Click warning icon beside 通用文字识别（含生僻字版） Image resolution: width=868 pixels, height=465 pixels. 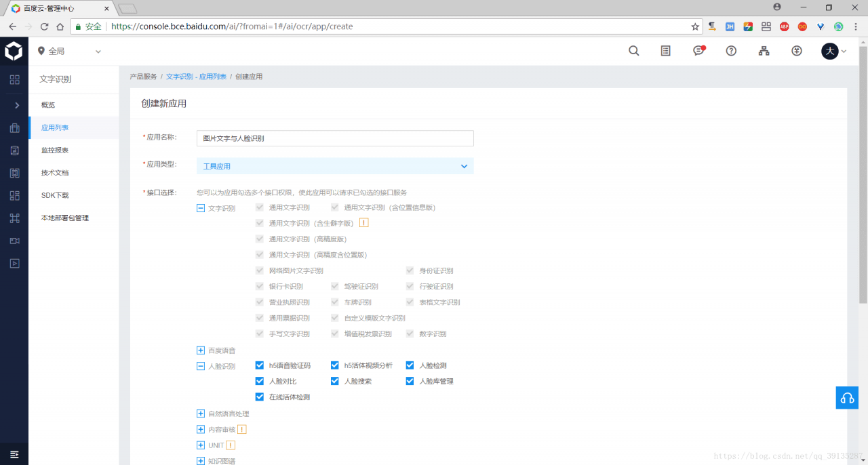coord(363,223)
